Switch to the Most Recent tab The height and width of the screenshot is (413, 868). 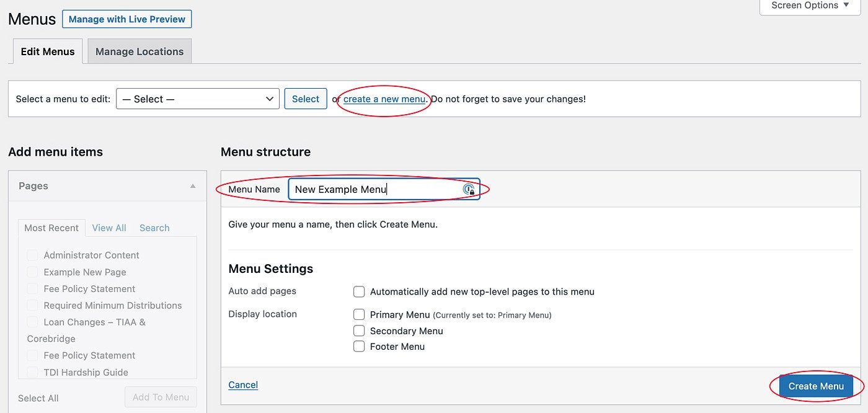(x=51, y=228)
